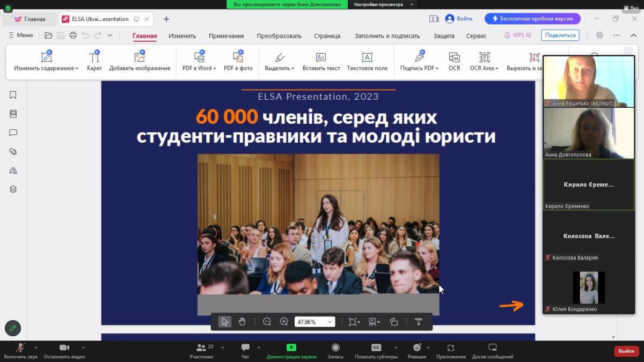This screenshot has height=362, width=644.
Task: Open the Protection ribbon tab
Action: click(x=444, y=36)
